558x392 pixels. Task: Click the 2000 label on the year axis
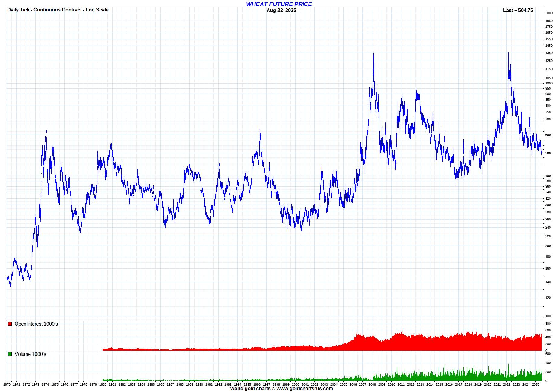[295, 384]
